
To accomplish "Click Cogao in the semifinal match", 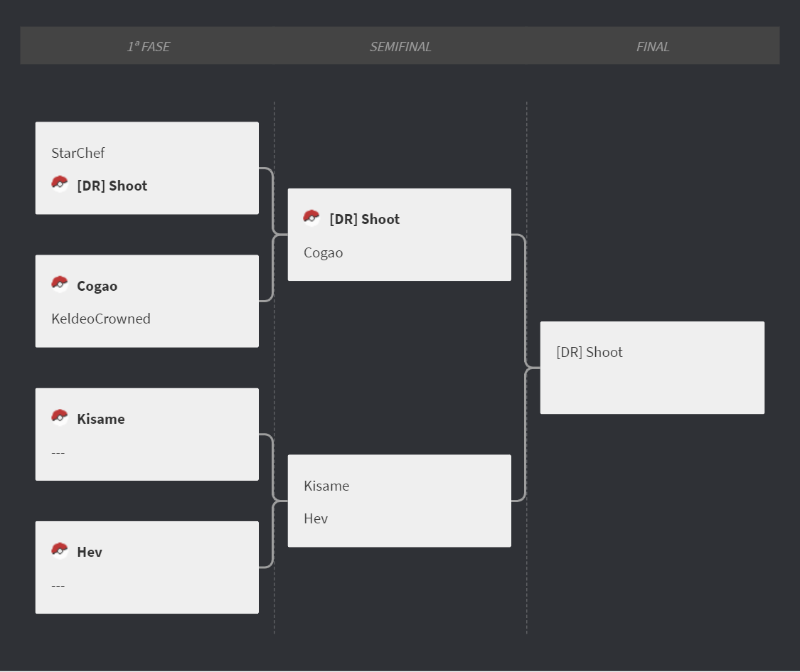I will click(x=323, y=253).
